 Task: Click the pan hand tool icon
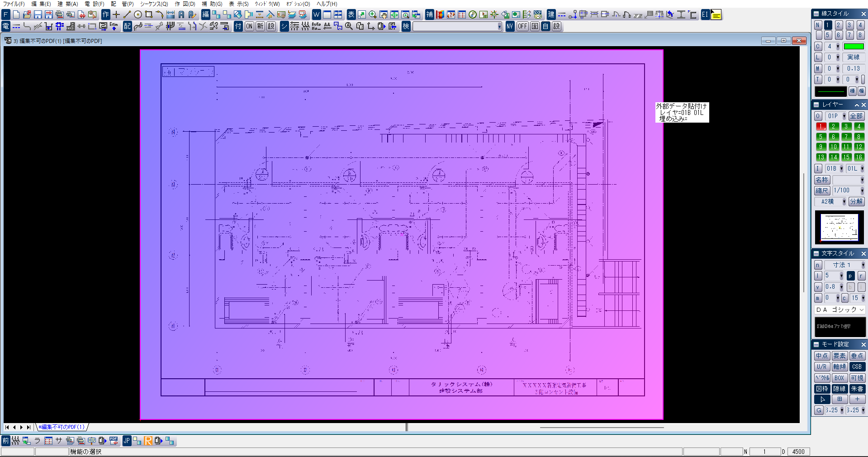click(x=383, y=15)
